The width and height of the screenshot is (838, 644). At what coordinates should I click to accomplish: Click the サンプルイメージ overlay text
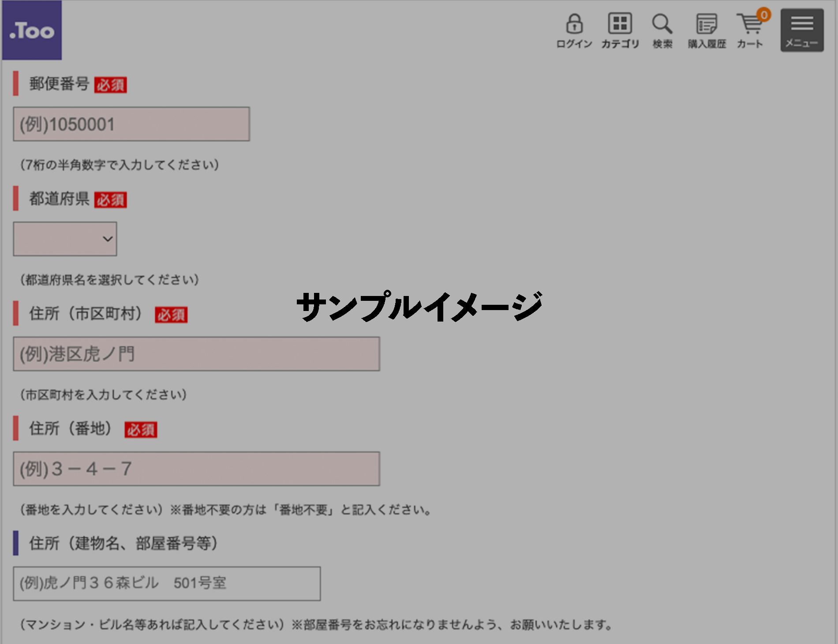click(419, 306)
